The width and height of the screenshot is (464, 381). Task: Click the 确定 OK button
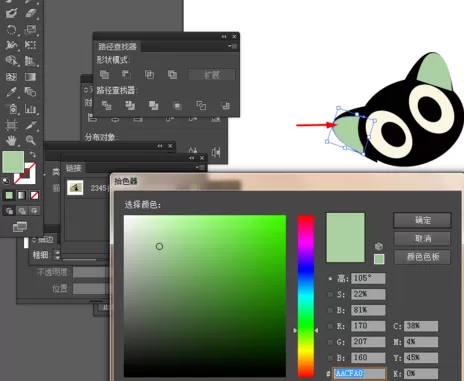coord(423,220)
